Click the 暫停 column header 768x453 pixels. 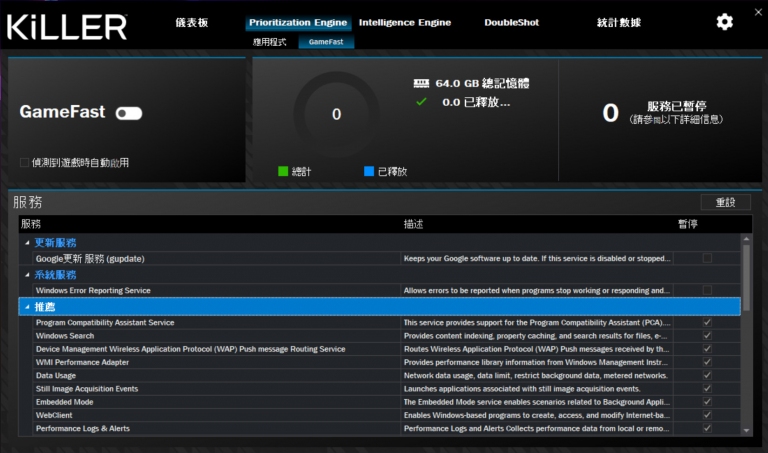point(688,224)
